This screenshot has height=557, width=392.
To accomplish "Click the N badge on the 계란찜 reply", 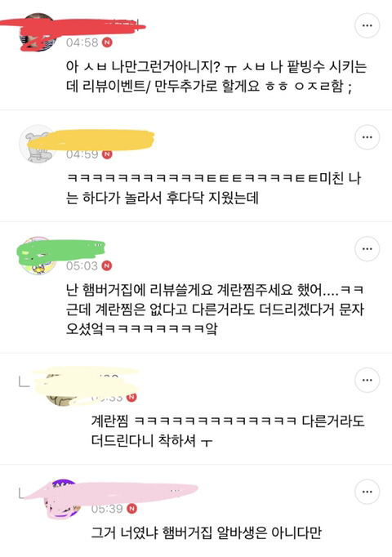I will click(131, 397).
